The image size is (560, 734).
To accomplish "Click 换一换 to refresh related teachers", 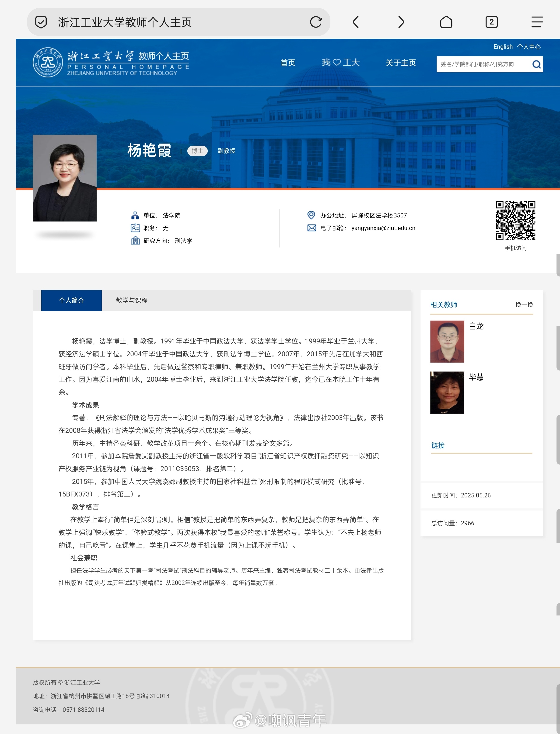I will [524, 304].
